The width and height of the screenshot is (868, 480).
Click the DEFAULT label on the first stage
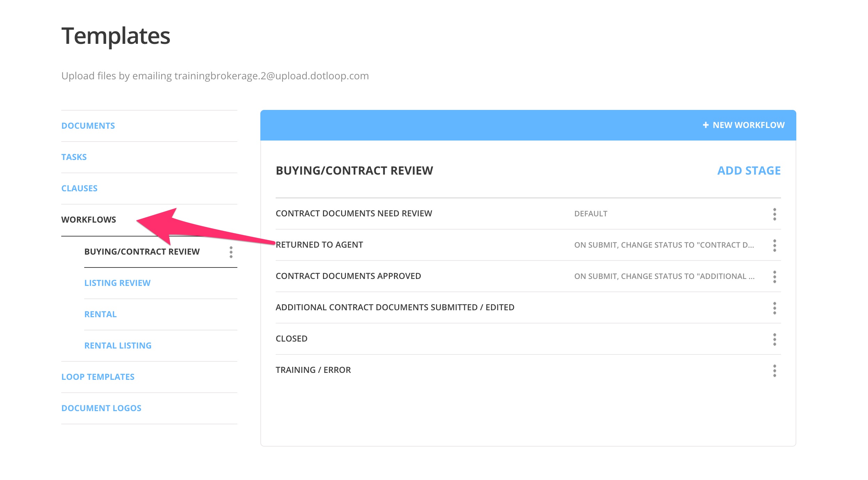click(x=590, y=214)
